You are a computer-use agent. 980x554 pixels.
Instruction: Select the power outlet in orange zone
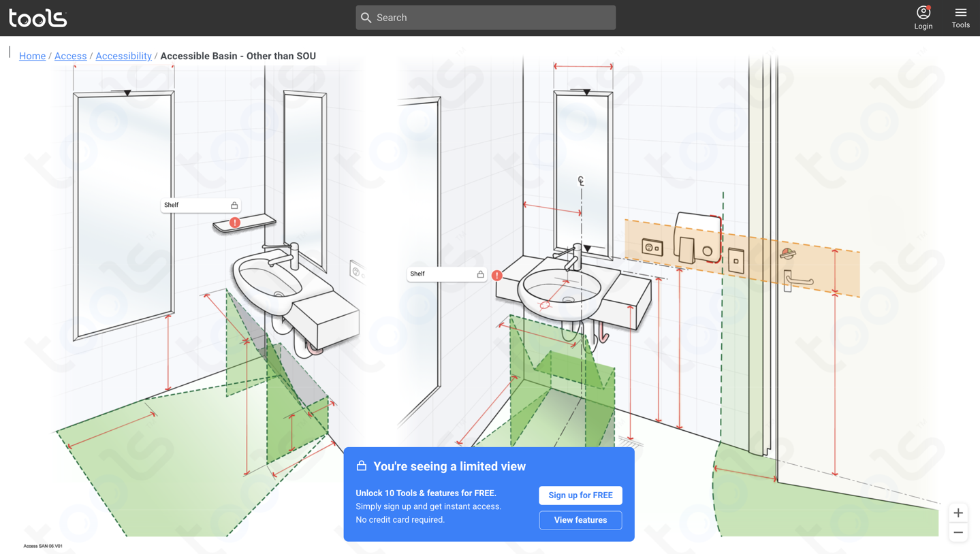(652, 247)
